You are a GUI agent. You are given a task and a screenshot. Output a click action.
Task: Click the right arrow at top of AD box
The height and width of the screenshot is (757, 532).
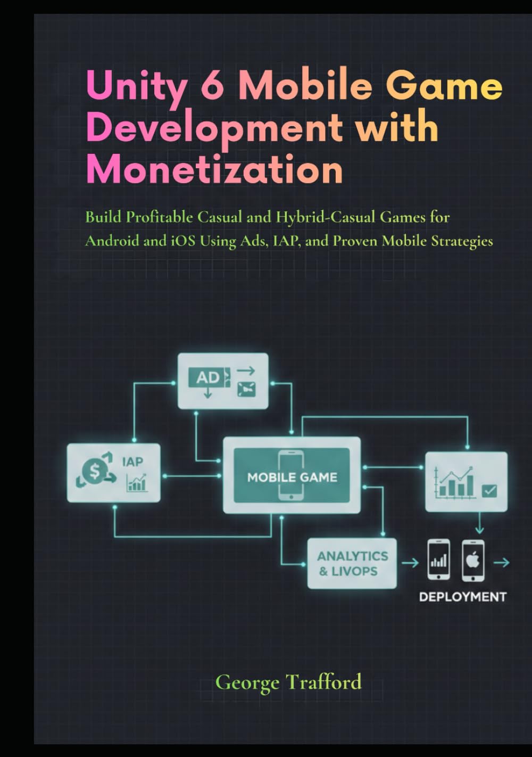tap(246, 371)
